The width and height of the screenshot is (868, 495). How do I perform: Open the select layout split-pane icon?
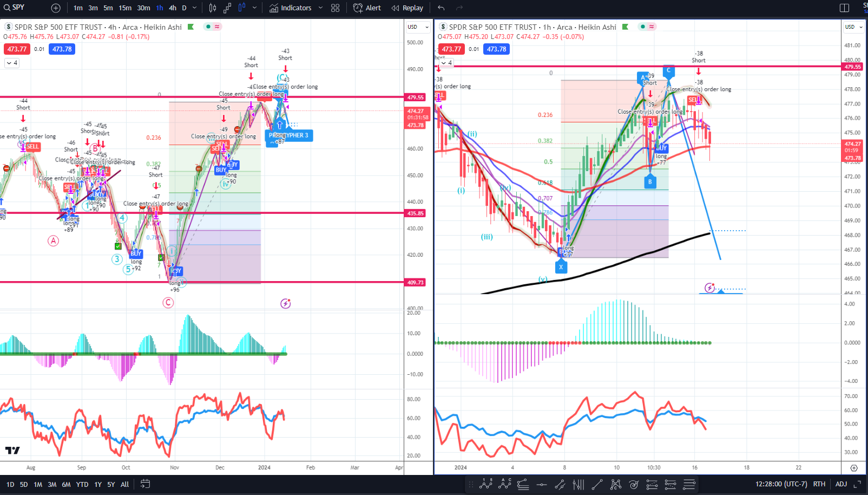point(844,8)
